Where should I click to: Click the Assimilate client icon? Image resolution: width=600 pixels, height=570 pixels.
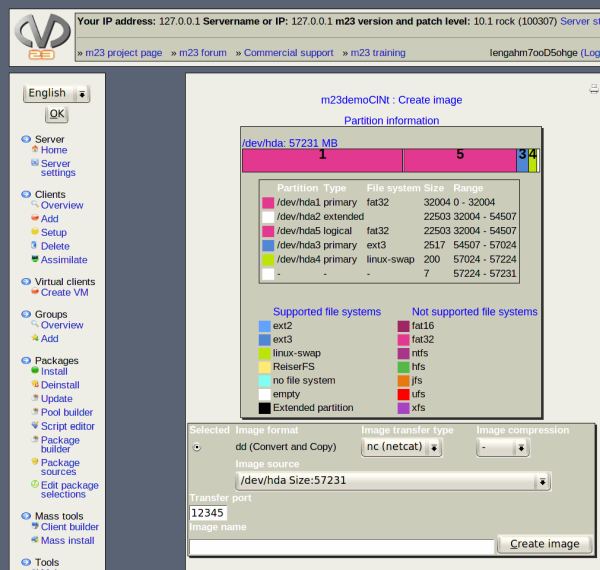pos(35,260)
